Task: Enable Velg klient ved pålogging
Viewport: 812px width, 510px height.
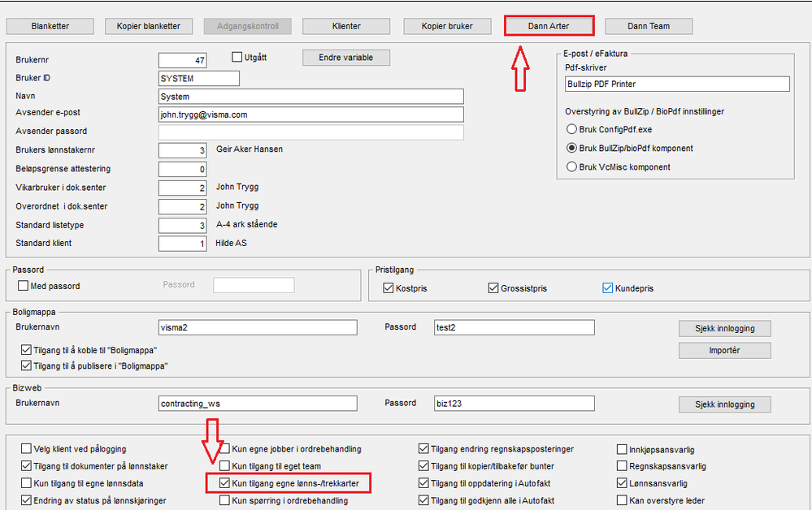Action: 26,448
